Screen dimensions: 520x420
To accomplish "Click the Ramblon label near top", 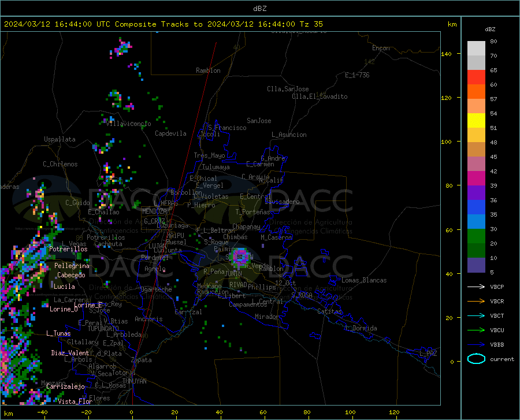I will [x=208, y=70].
